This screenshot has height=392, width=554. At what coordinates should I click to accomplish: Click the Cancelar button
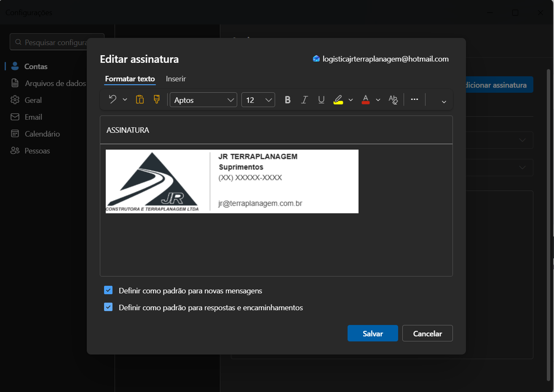(x=428, y=333)
